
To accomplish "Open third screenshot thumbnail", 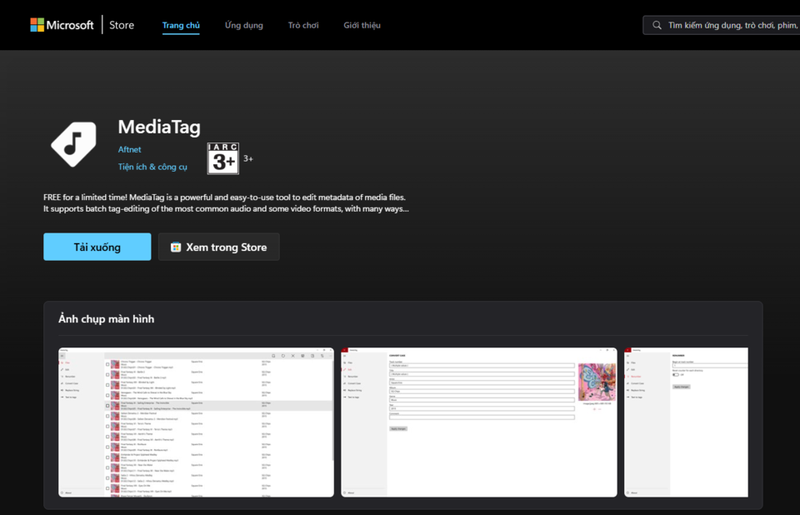I will [686, 422].
